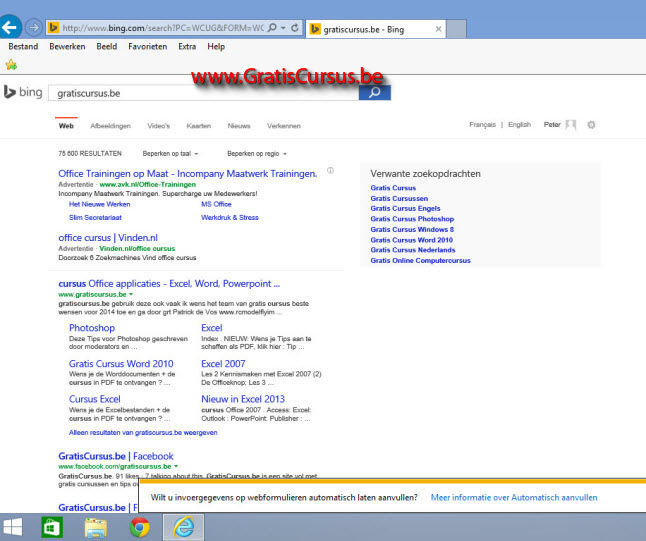Screen dimensions: 646x541
Task: Switch language to English
Action: tap(519, 124)
